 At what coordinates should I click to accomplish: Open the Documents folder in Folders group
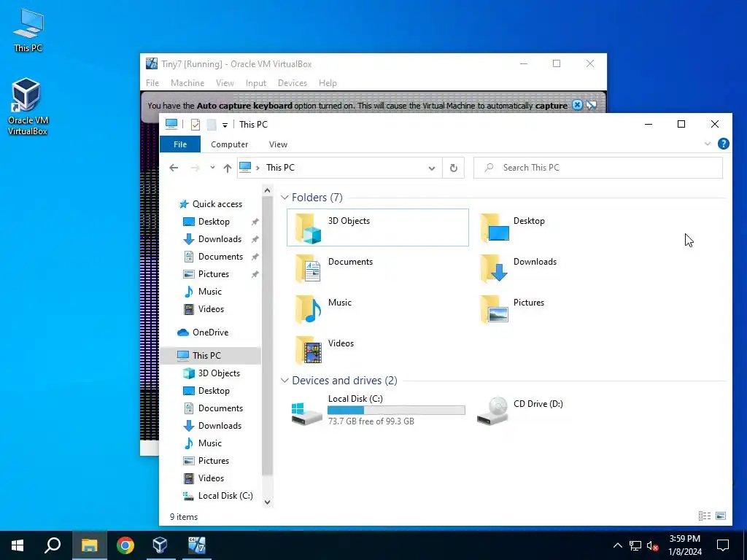(x=309, y=268)
